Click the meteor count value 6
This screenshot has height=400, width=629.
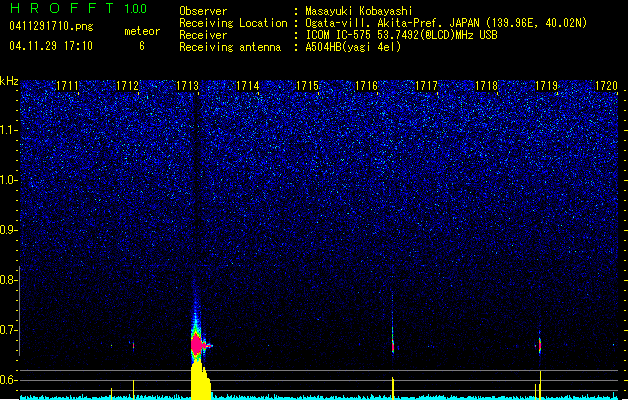[x=142, y=46]
